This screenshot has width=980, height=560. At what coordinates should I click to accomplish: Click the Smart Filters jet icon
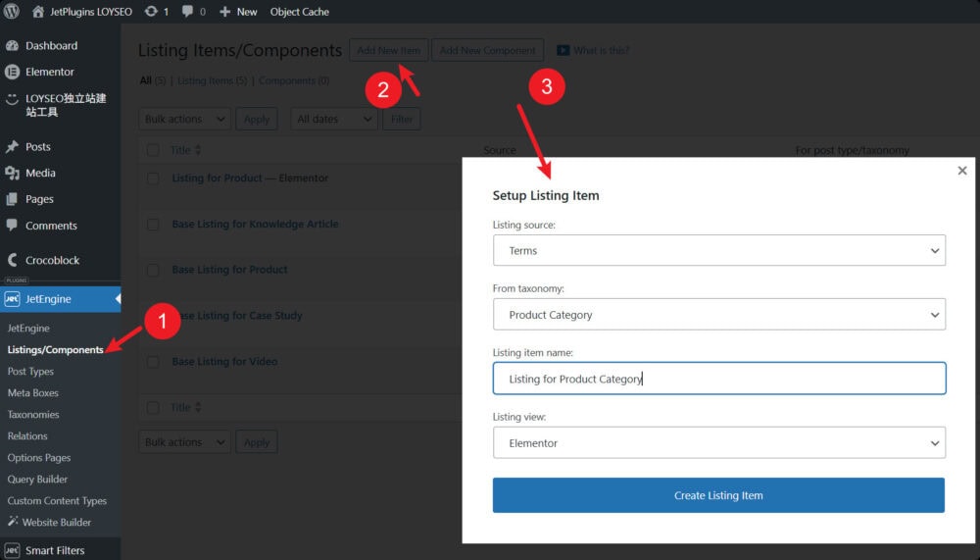point(12,550)
